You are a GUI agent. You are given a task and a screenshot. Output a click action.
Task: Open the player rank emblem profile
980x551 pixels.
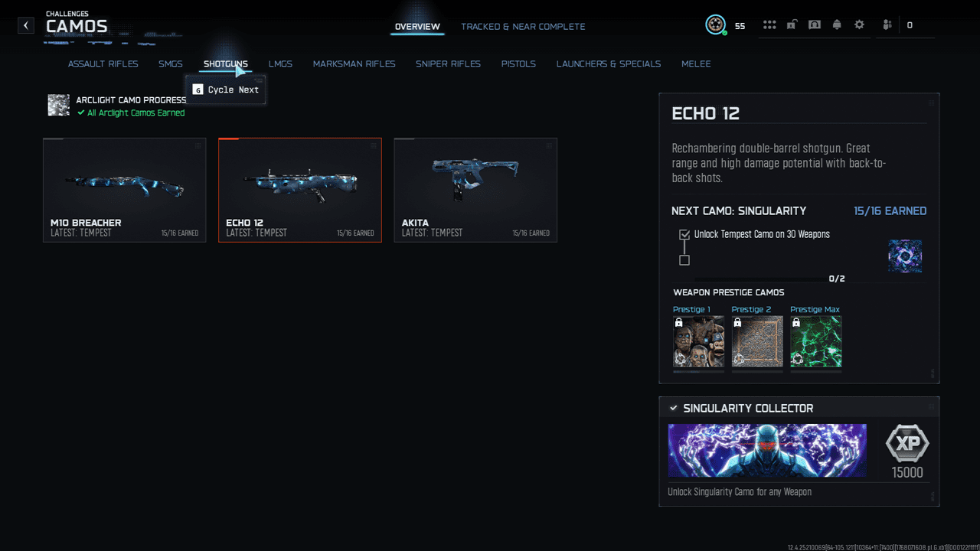(715, 25)
